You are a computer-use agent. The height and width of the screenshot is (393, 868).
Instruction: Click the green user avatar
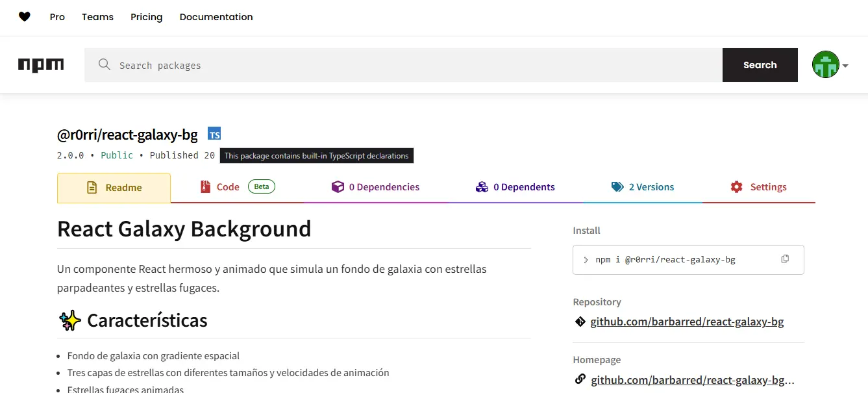pyautogui.click(x=826, y=65)
